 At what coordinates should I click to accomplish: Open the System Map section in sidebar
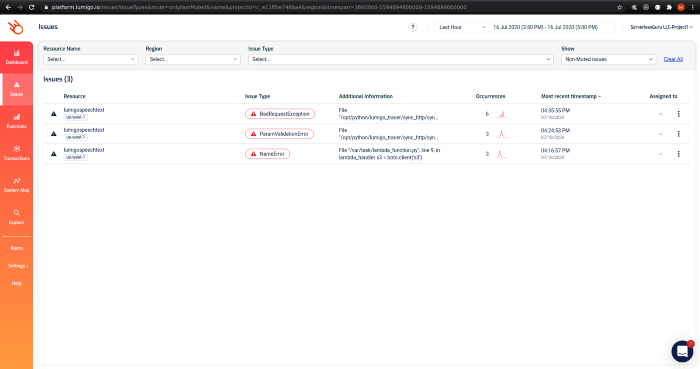[17, 185]
